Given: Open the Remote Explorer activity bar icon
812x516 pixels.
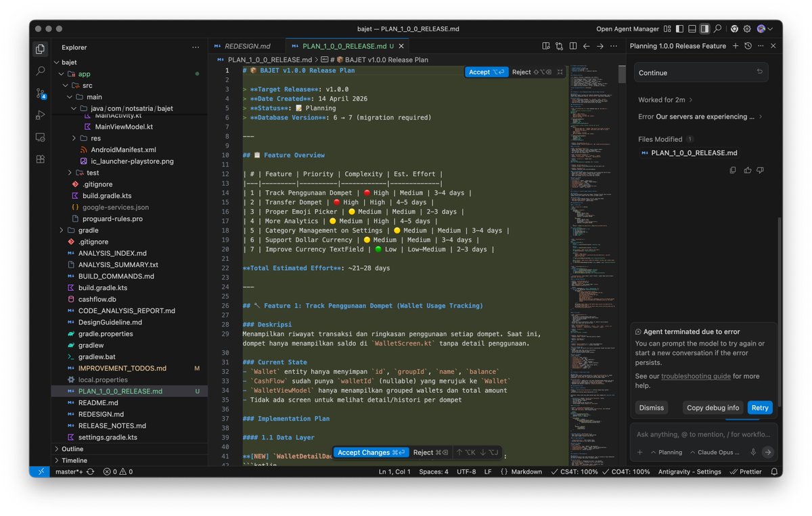Looking at the screenshot, I should pos(41,137).
